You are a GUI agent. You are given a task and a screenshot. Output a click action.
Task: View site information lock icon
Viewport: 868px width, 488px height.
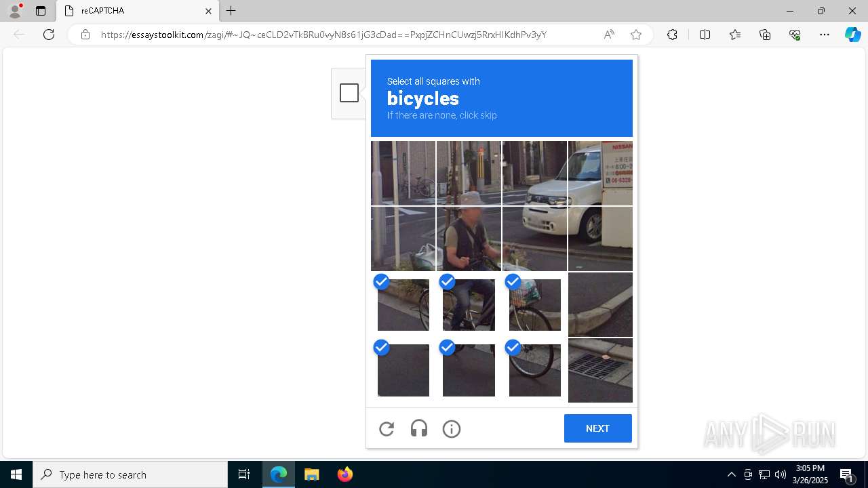point(85,35)
